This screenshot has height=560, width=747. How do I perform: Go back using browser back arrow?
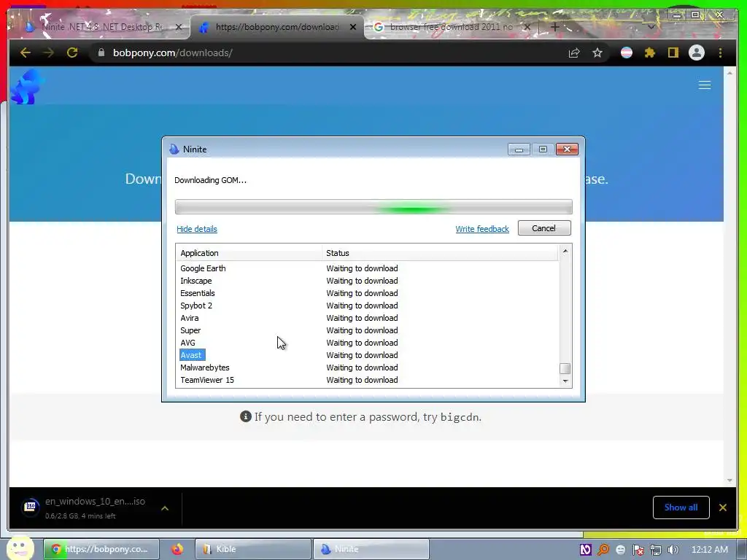[x=26, y=52]
